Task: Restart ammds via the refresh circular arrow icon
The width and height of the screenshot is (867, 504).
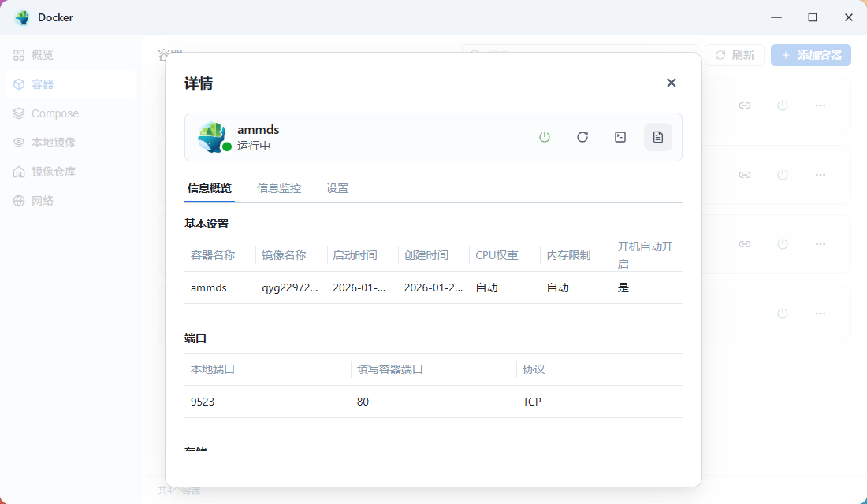Action: tap(582, 136)
